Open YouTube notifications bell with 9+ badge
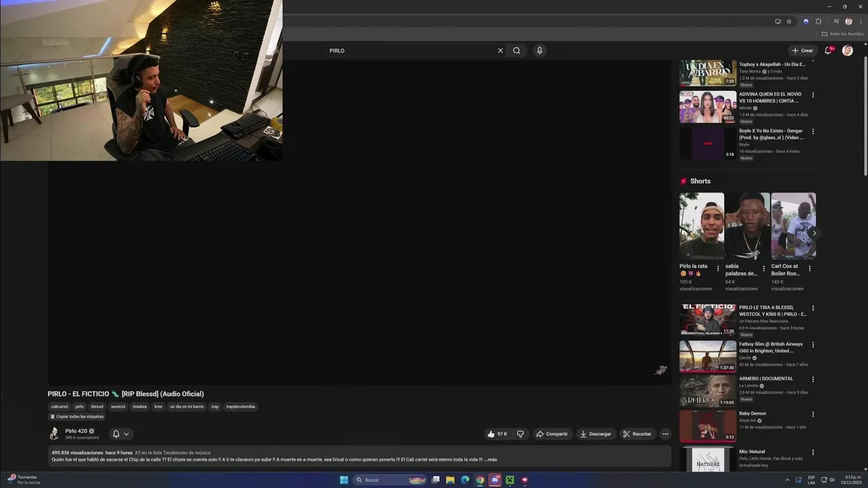 click(x=828, y=50)
